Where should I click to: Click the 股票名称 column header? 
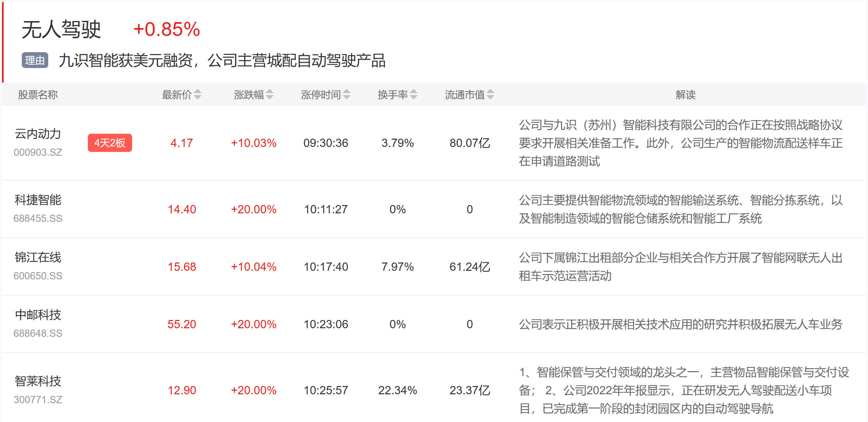[x=38, y=95]
